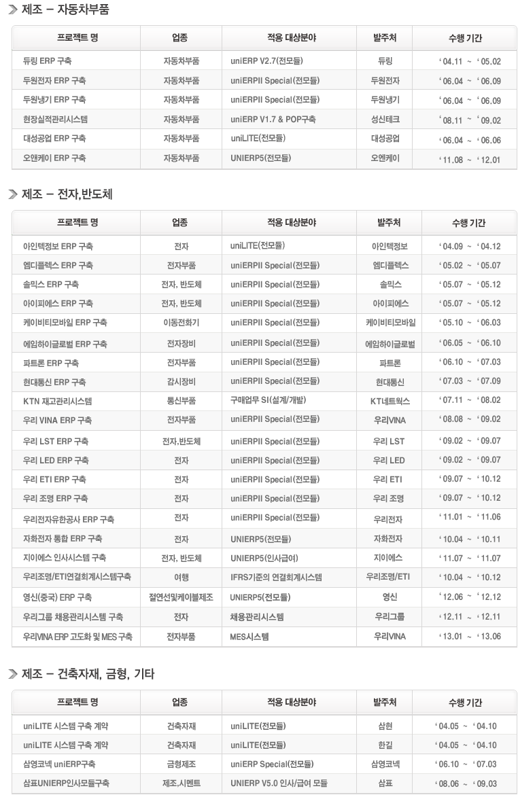Select the '케이비티모바일 ERP 구축' project cell

[65, 322]
